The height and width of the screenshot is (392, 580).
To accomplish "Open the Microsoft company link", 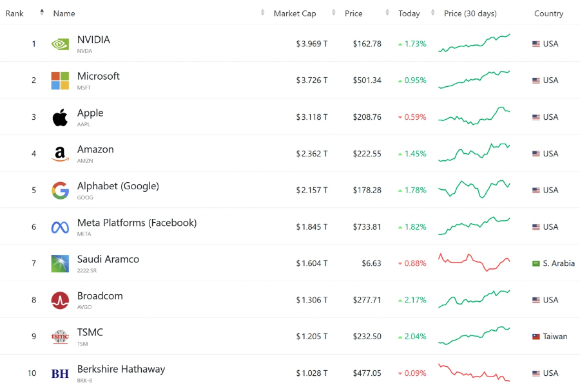I will click(99, 76).
